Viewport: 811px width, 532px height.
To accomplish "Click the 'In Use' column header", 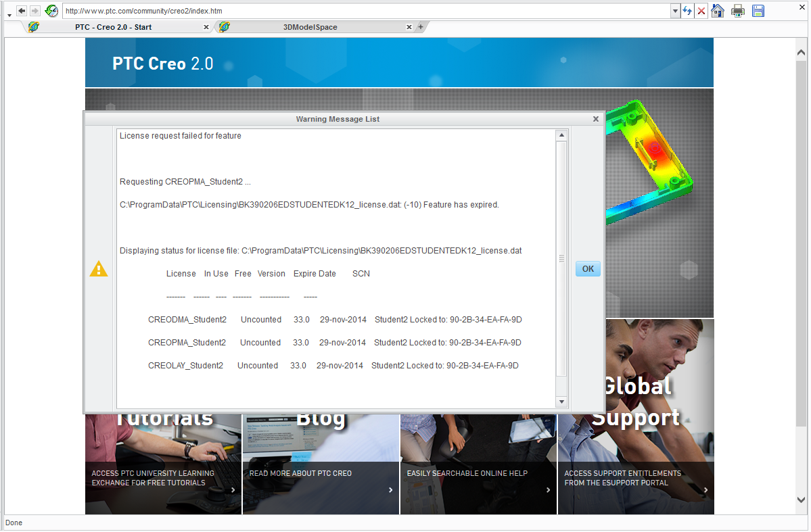I will click(x=216, y=274).
